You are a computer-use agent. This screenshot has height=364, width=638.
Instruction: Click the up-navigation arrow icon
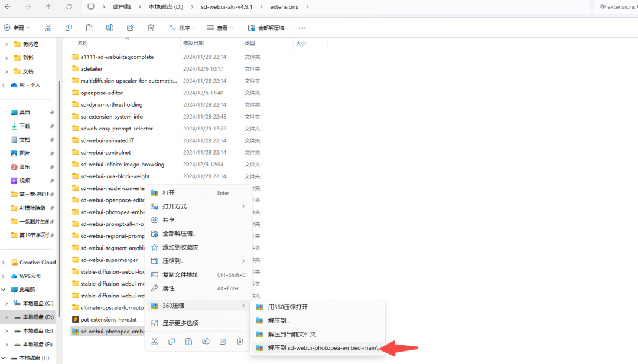pos(48,6)
